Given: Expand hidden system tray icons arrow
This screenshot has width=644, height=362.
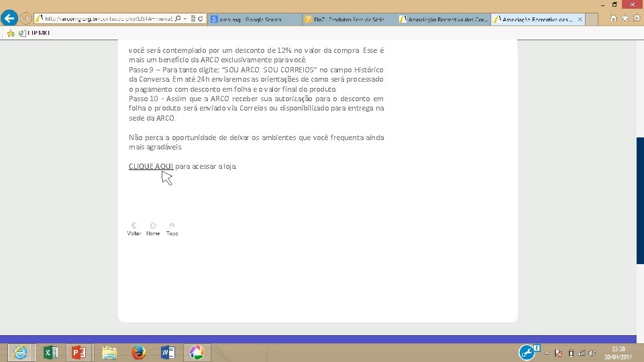Looking at the screenshot, I should [x=547, y=353].
